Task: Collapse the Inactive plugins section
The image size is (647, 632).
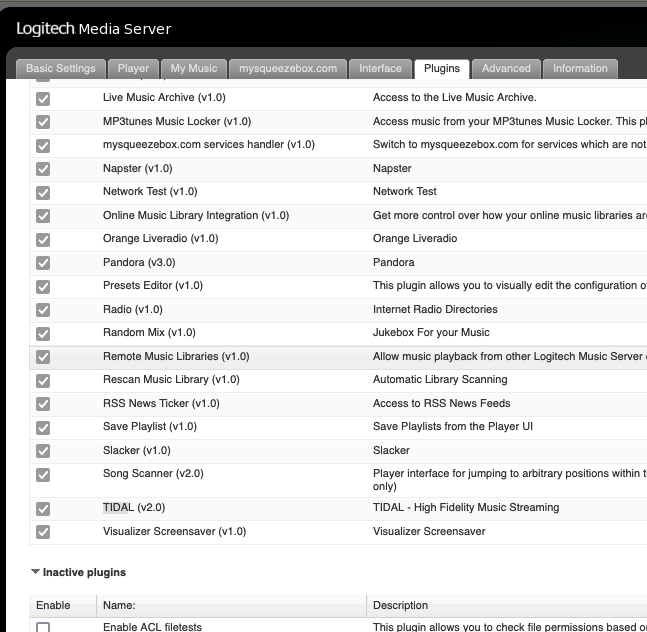Action: point(35,572)
